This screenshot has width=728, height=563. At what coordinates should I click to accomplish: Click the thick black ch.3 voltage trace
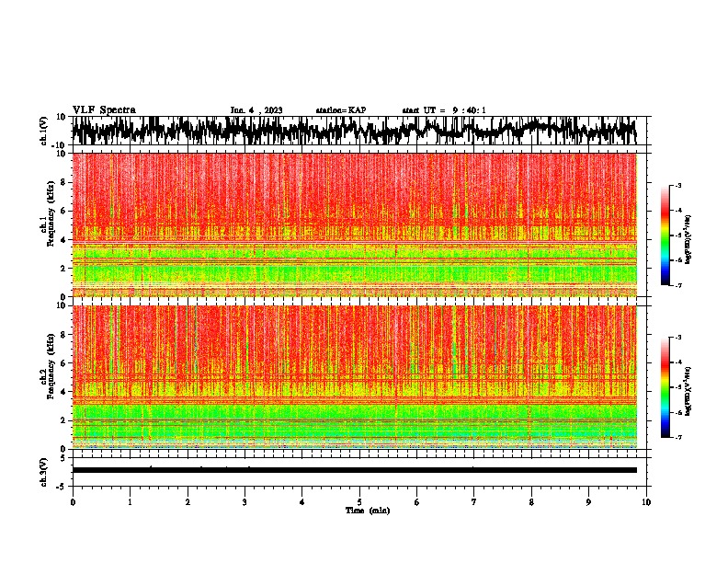tap(354, 470)
